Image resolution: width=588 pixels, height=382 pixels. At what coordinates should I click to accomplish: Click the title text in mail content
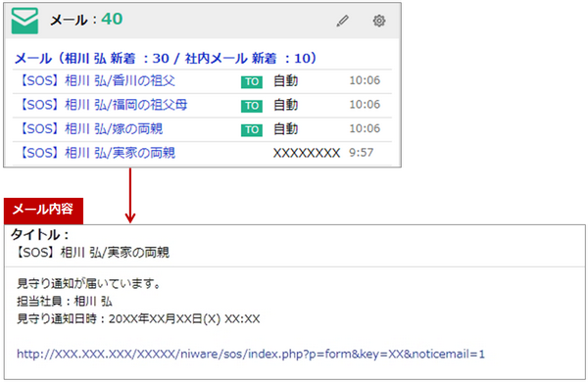(91, 252)
